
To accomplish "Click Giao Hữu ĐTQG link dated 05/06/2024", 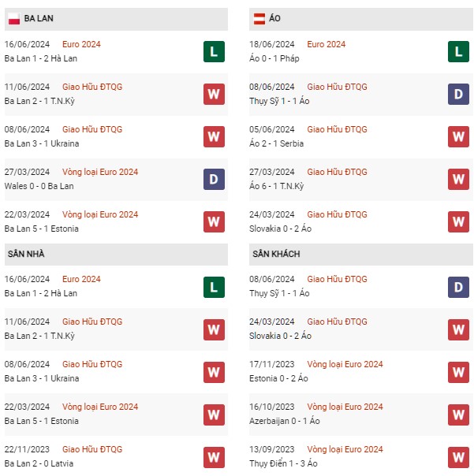I will coord(337,129).
